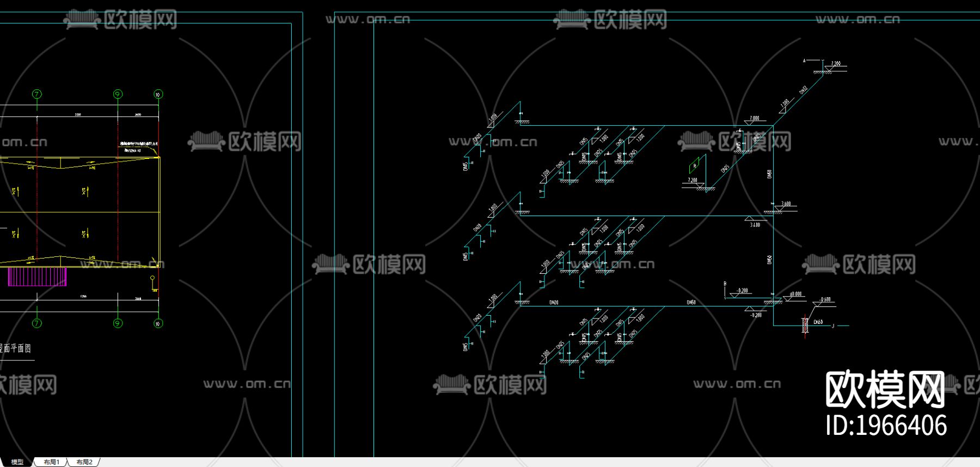
Task: Select the top grid axis bubble 9
Action: pos(118,94)
